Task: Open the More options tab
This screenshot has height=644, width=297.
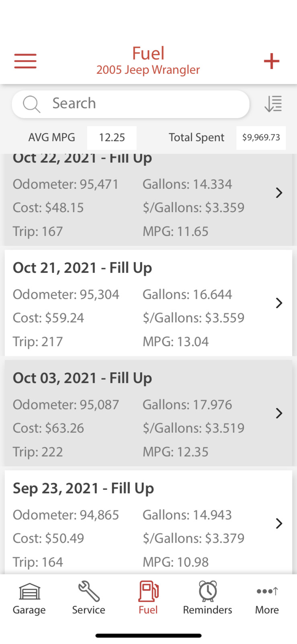Action: click(267, 599)
